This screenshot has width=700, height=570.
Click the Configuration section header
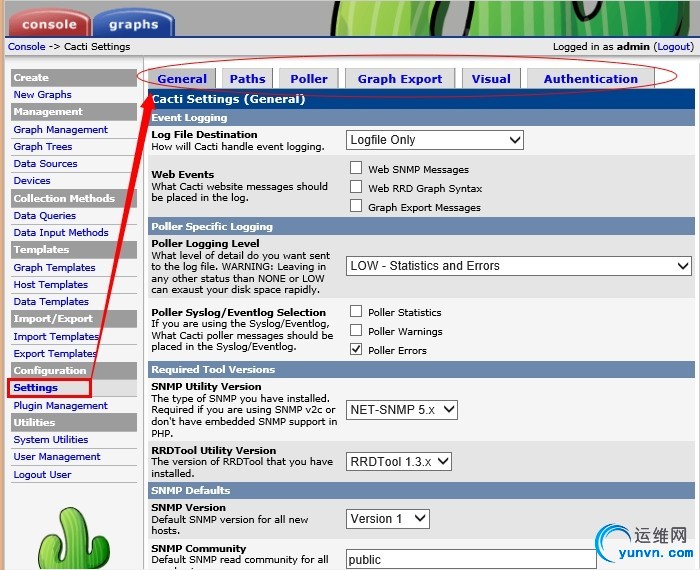74,371
